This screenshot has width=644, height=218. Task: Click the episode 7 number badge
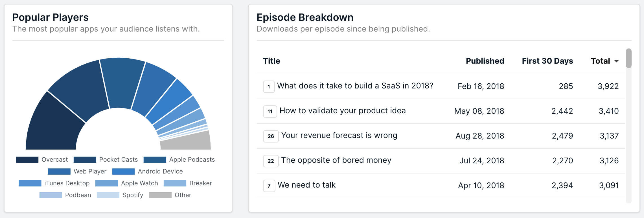tap(269, 186)
